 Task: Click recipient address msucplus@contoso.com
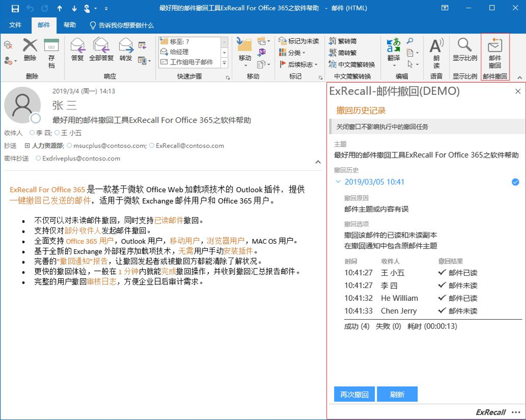point(110,146)
